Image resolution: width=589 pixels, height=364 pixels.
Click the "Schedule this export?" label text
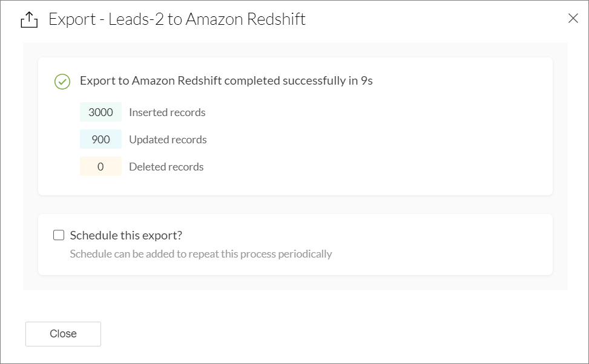(126, 235)
